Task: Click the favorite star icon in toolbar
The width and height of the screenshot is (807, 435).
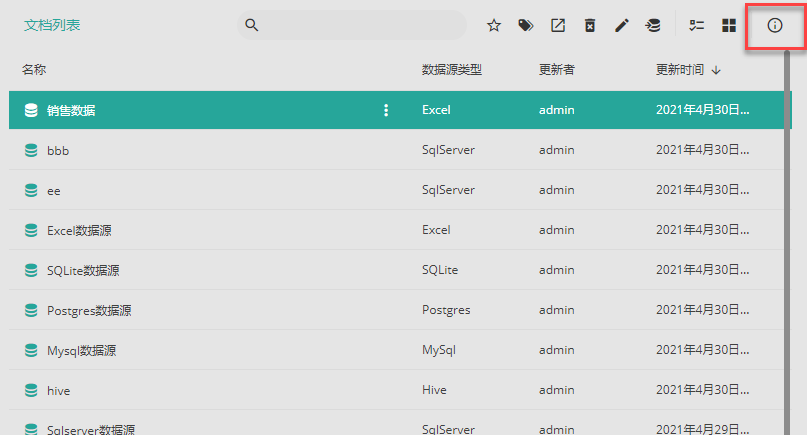Action: pyautogui.click(x=494, y=25)
